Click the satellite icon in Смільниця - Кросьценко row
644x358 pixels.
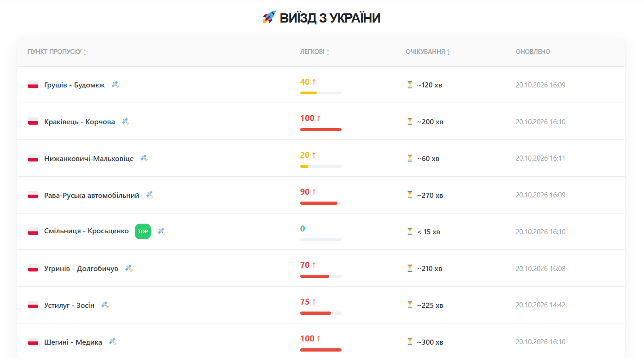click(x=161, y=231)
